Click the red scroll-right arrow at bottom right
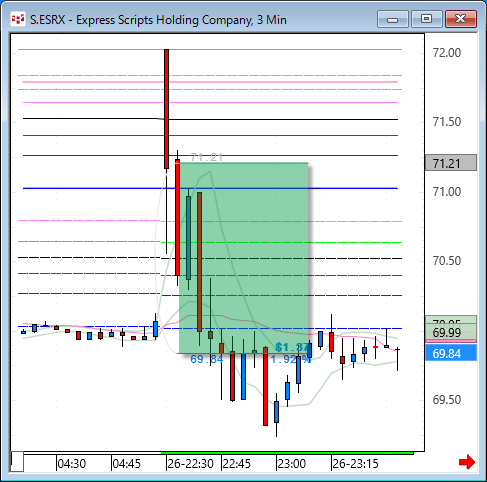Screen dimensions: 487x482 (x=467, y=461)
